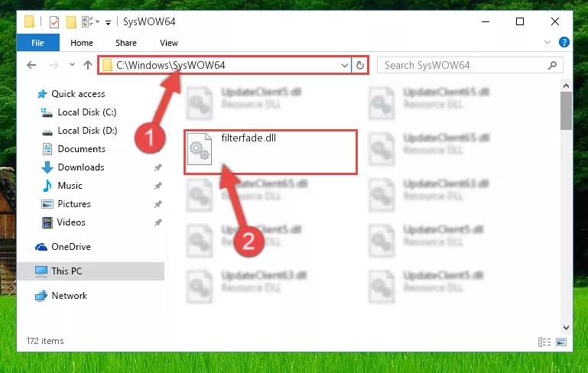Close the SysWOW64 window

tap(555, 21)
